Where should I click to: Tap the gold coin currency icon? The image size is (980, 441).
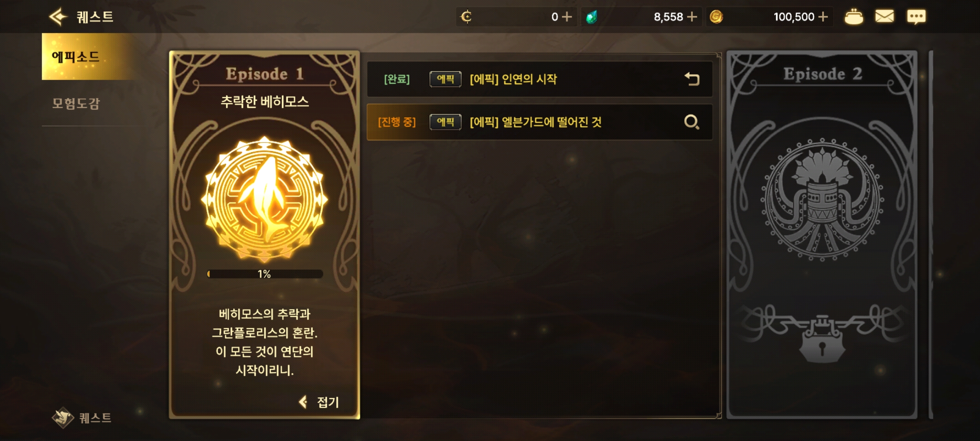716,17
